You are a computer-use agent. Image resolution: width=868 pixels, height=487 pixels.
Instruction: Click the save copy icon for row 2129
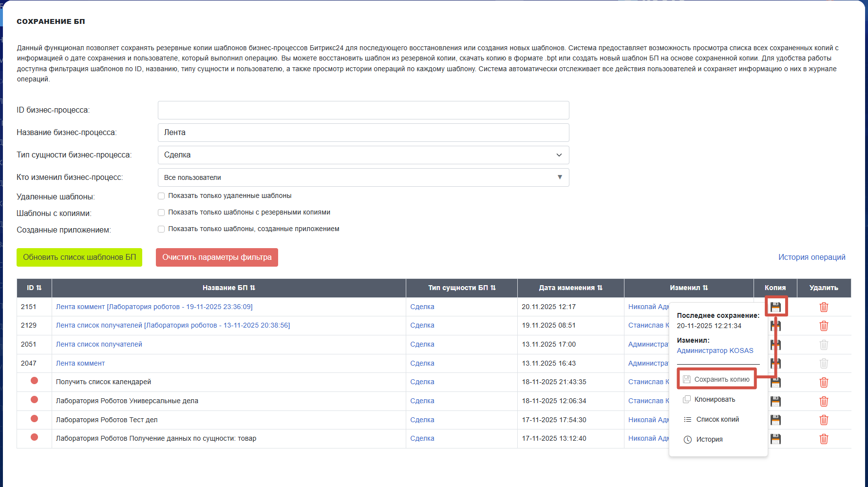775,326
